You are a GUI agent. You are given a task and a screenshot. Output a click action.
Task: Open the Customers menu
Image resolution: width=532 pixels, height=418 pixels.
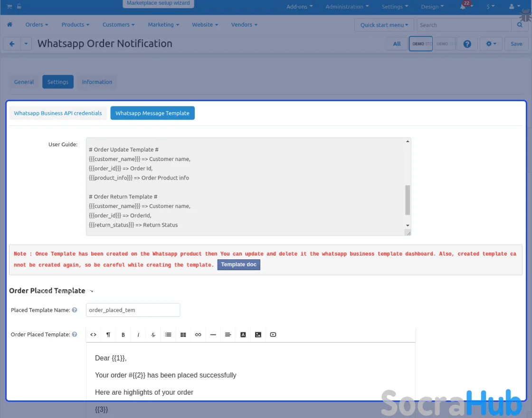point(118,24)
